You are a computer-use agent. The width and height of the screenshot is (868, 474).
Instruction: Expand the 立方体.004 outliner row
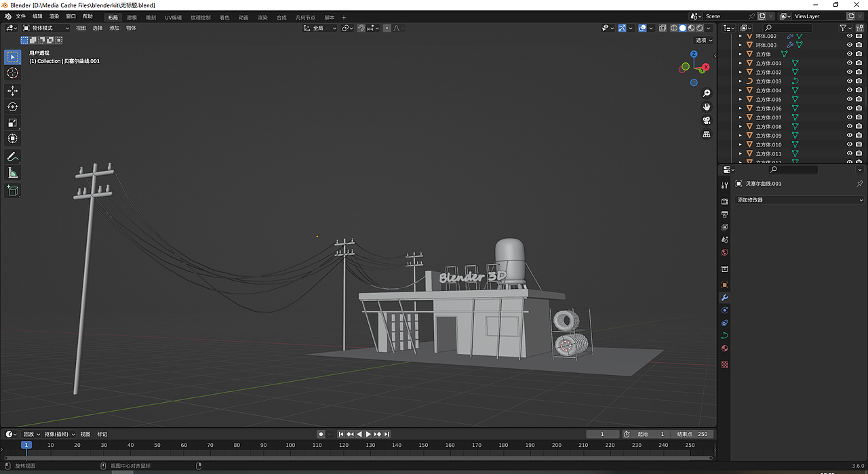pos(741,90)
